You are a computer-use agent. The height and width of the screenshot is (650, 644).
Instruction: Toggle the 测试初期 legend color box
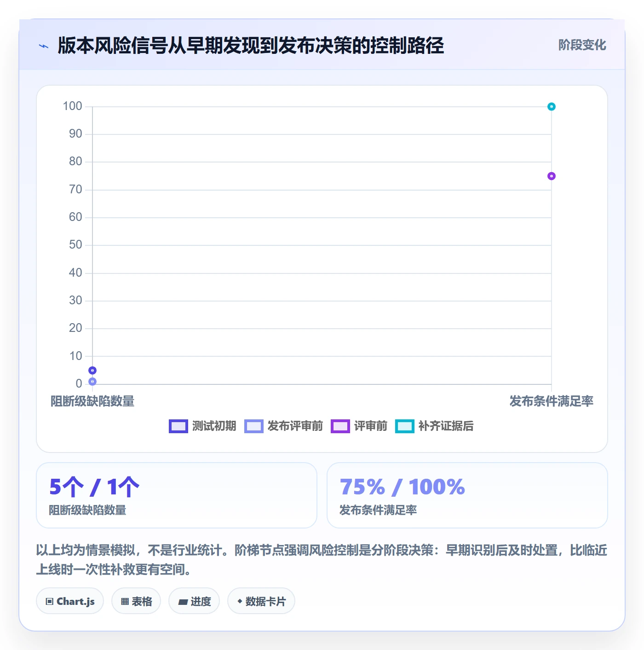(178, 426)
